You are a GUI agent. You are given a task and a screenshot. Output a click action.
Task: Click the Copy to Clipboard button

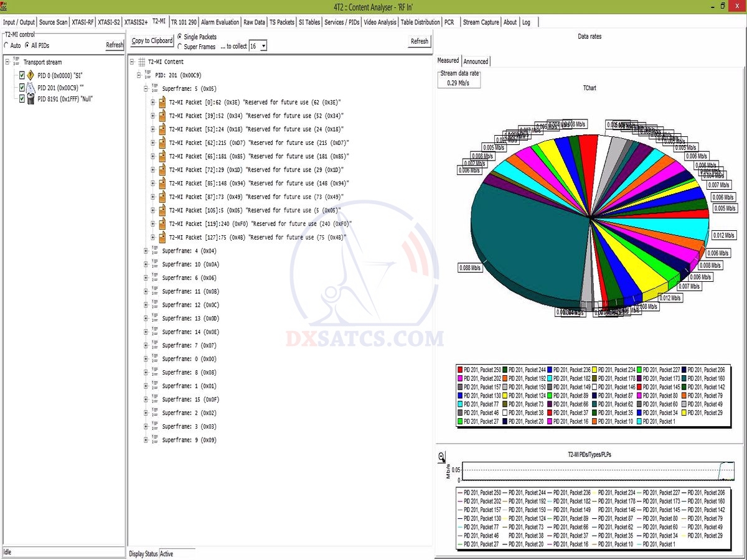153,41
